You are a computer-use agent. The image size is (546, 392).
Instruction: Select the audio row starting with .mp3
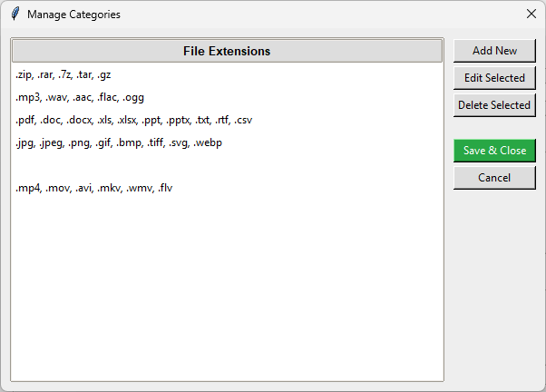tap(80, 97)
